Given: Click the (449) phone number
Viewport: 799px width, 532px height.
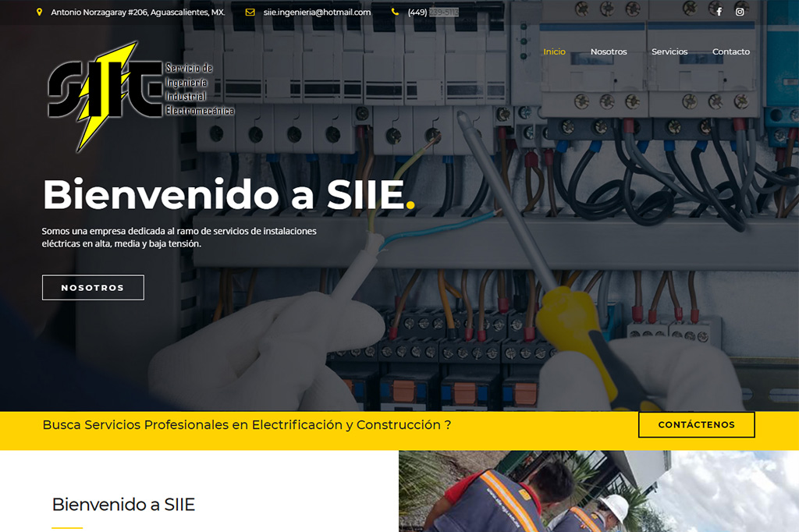Looking at the screenshot, I should 432,12.
